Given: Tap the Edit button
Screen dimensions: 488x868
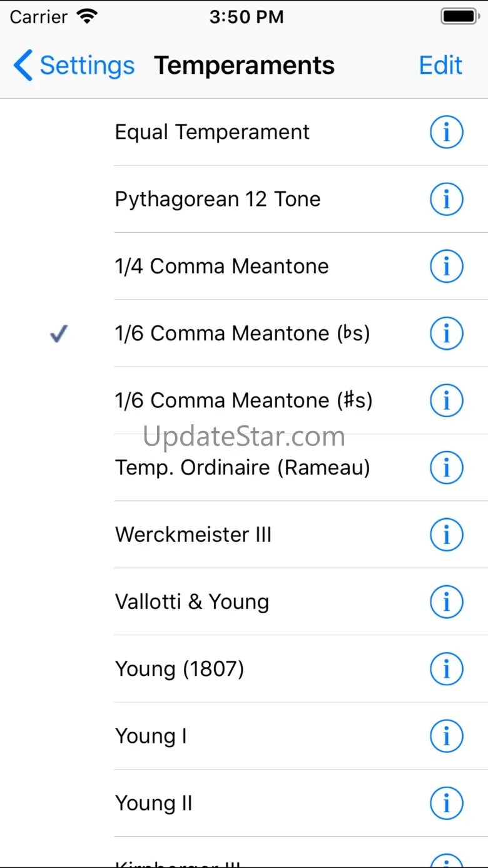Looking at the screenshot, I should click(x=440, y=66).
